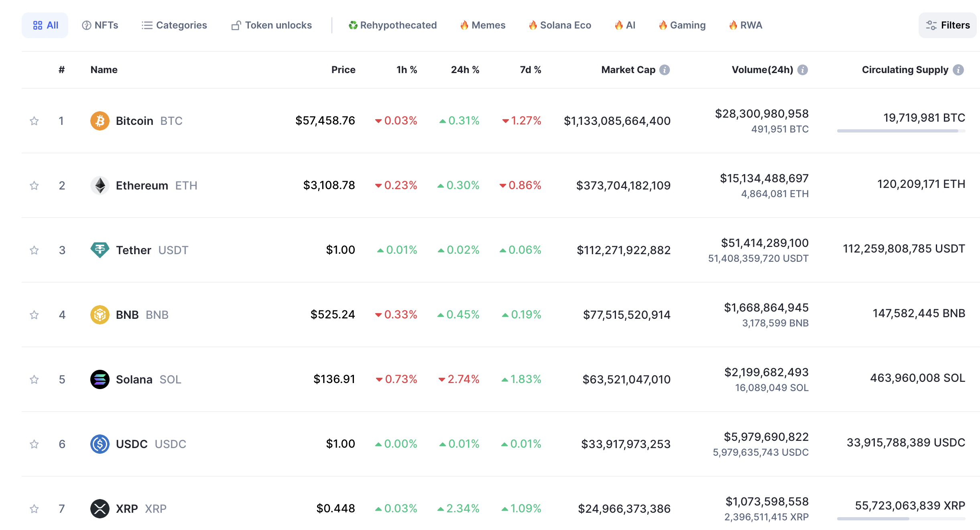This screenshot has width=980, height=530.
Task: Click Tether volume $51,414,289,100
Action: point(765,243)
